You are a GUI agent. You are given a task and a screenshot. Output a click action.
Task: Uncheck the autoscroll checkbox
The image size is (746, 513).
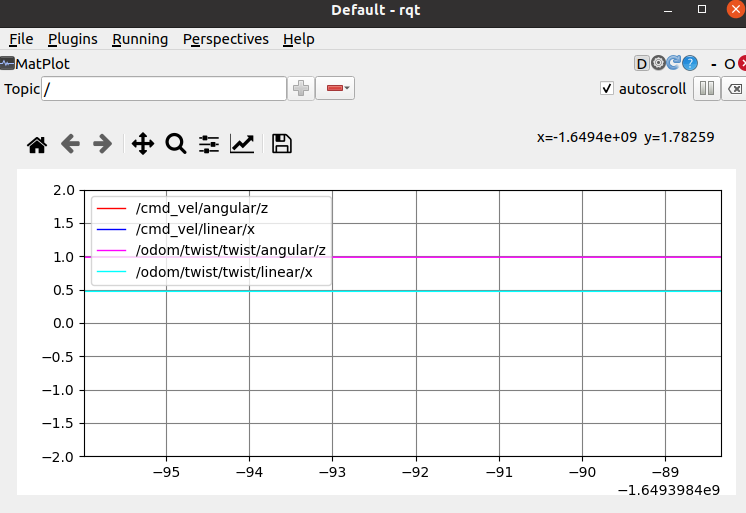tap(606, 88)
